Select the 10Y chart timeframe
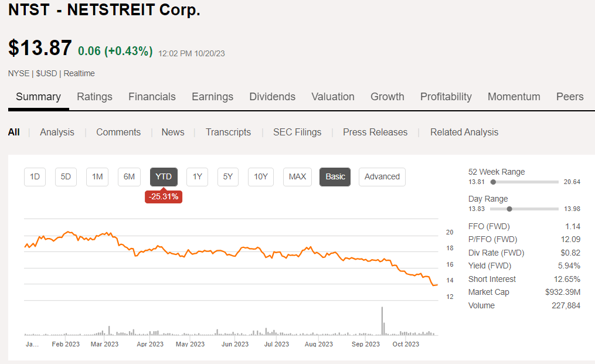 pyautogui.click(x=260, y=176)
